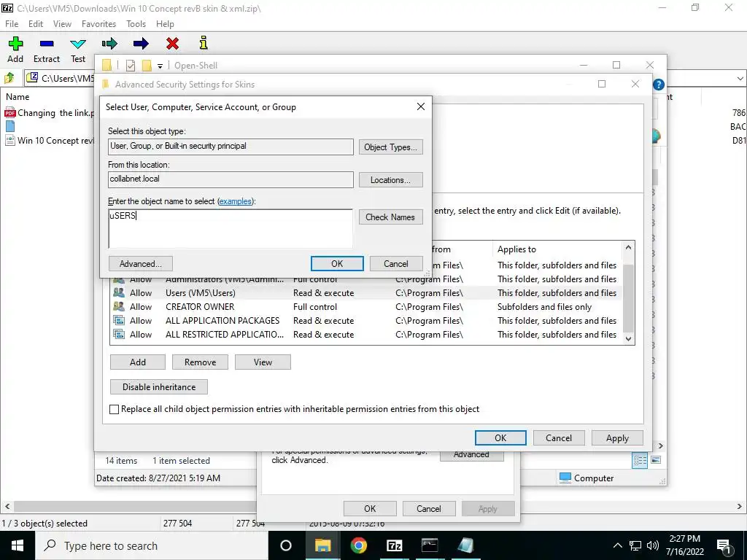Image resolution: width=747 pixels, height=560 pixels.
Task: Open the Help menu in 7-Zip
Action: pos(165,24)
